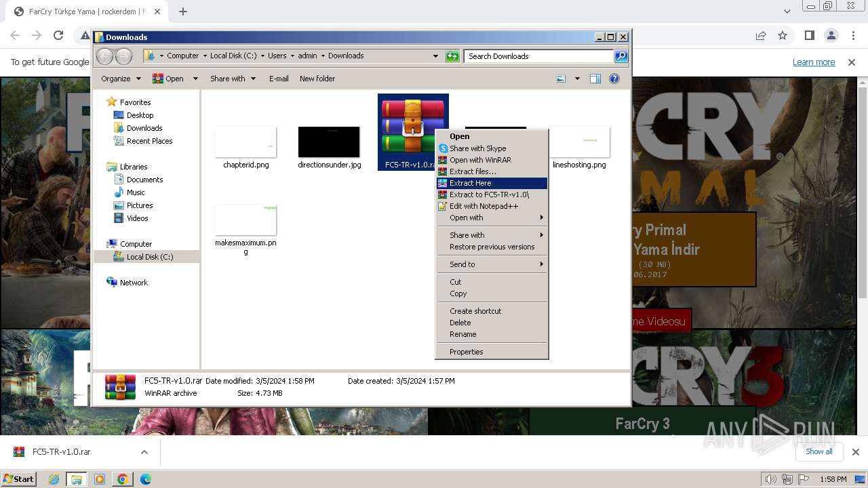Choose Restore previous versions
868x488 pixels.
click(492, 247)
